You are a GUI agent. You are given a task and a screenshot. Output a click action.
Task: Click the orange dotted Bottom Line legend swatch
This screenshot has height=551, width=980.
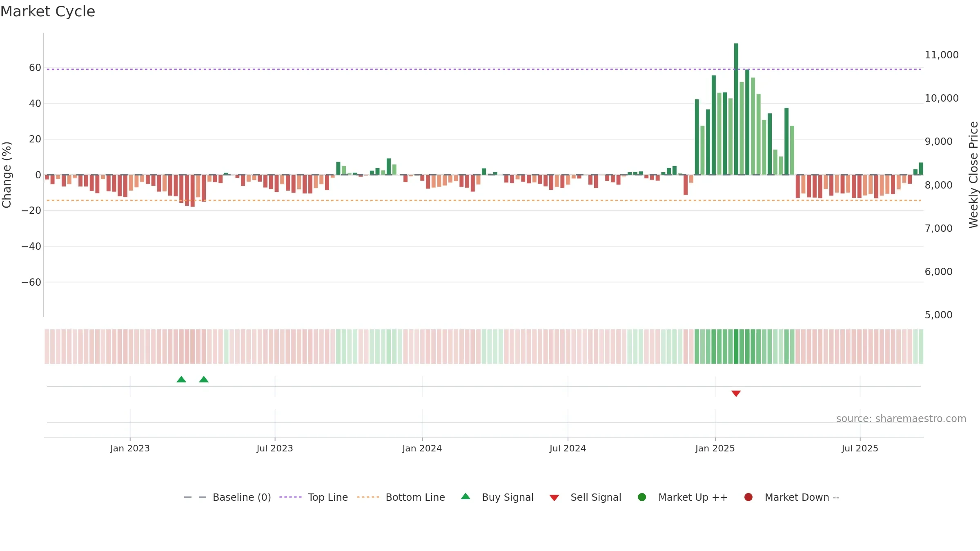[x=368, y=497]
